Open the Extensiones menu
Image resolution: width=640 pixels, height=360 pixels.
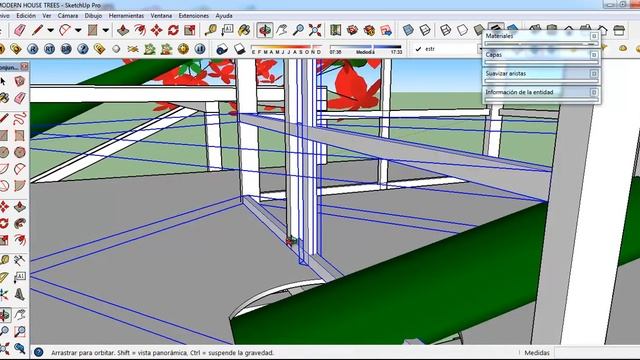coord(193,16)
